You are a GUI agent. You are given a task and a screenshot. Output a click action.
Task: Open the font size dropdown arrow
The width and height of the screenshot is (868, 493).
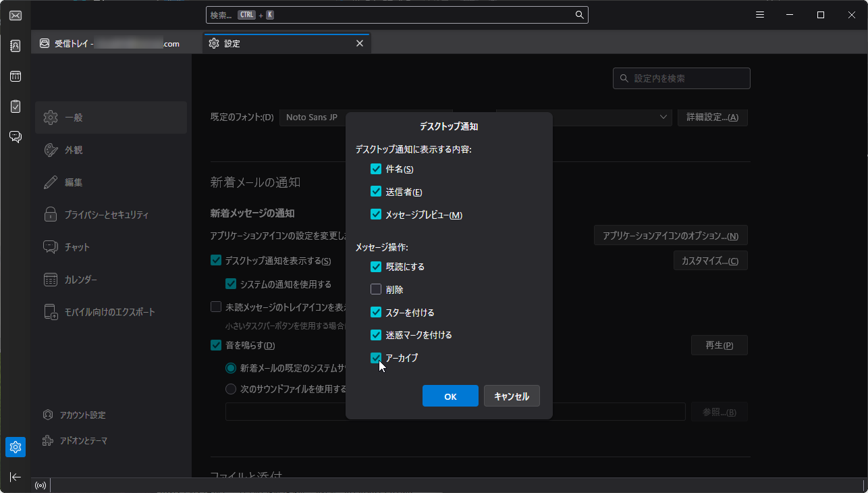663,118
